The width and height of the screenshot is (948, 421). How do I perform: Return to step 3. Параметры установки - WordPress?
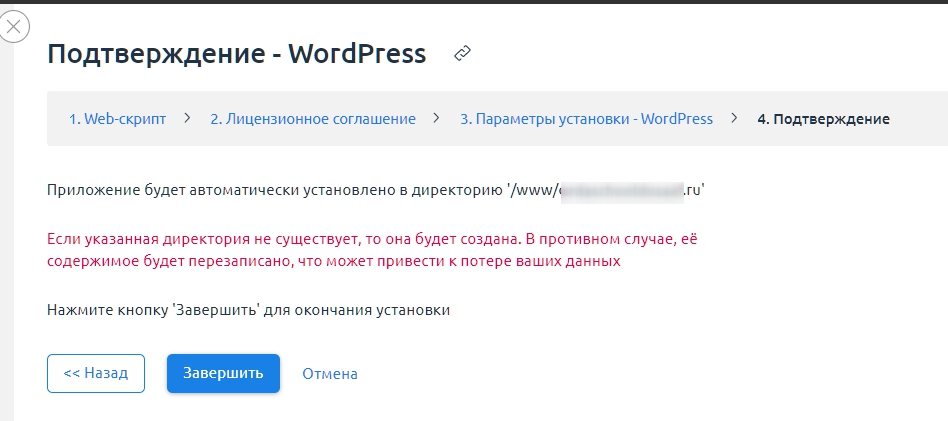click(x=586, y=119)
